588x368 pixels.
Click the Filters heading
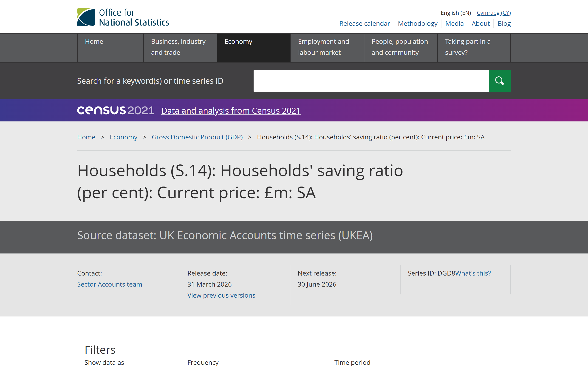(x=100, y=350)
